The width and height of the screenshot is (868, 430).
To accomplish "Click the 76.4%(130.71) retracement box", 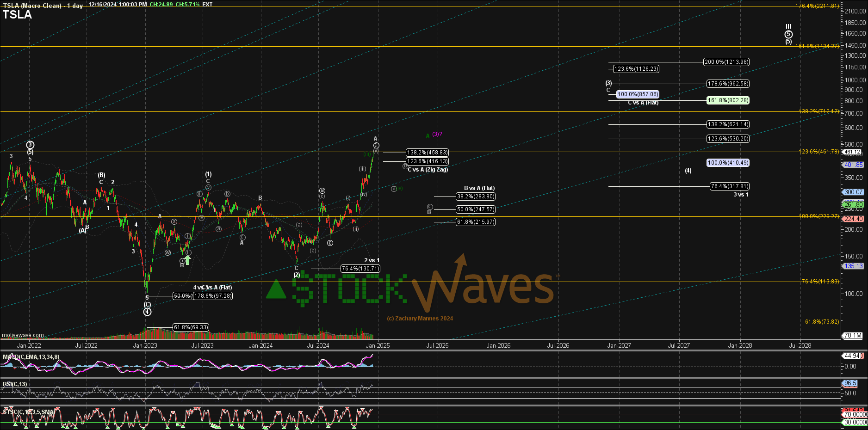I will pos(360,269).
